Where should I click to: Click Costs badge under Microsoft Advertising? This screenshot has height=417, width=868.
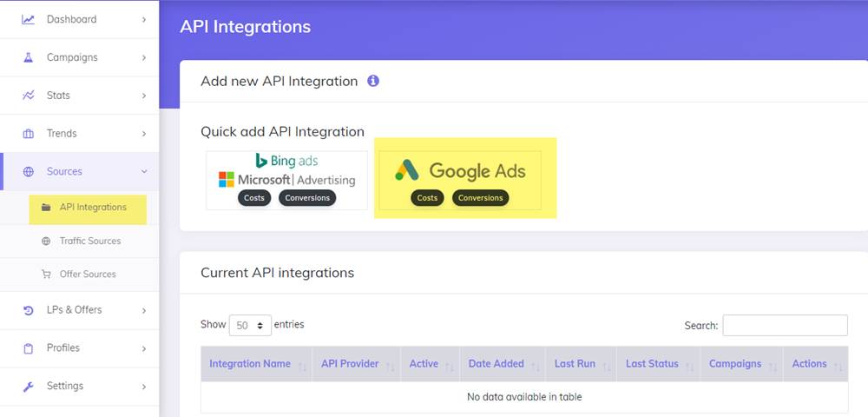click(254, 198)
